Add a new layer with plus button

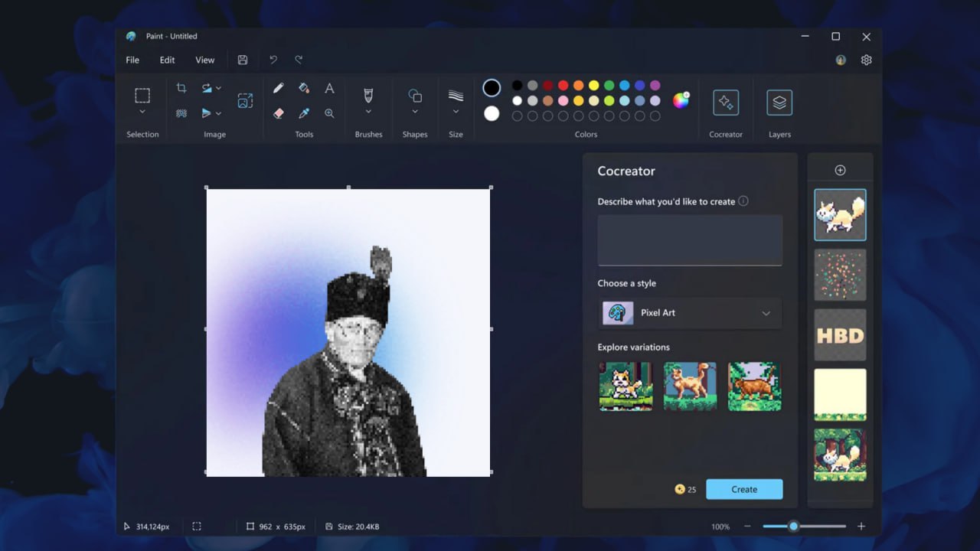pyautogui.click(x=840, y=170)
